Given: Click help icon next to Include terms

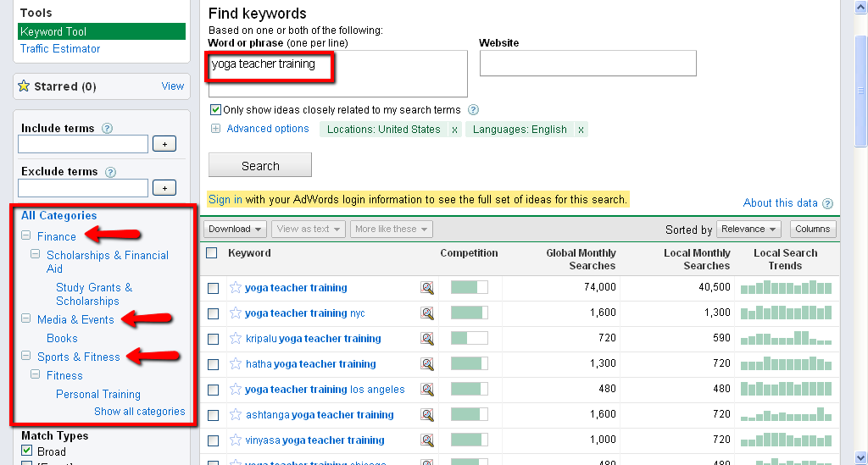Looking at the screenshot, I should click(x=107, y=129).
